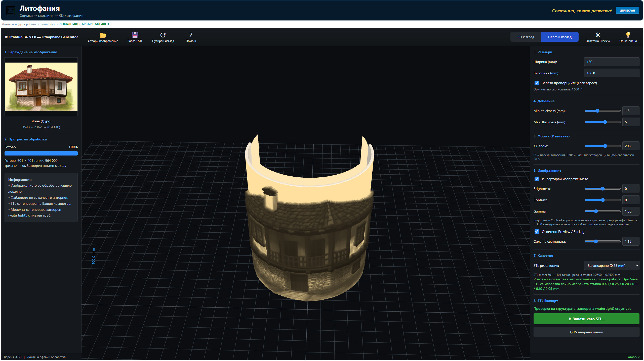Click Ширина (mm) input field
Image resolution: width=644 pixels, height=361 pixels.
[612, 62]
